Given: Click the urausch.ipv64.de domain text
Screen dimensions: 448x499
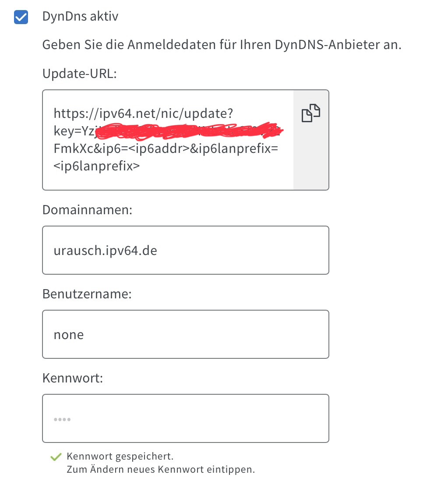Looking at the screenshot, I should click(105, 250).
